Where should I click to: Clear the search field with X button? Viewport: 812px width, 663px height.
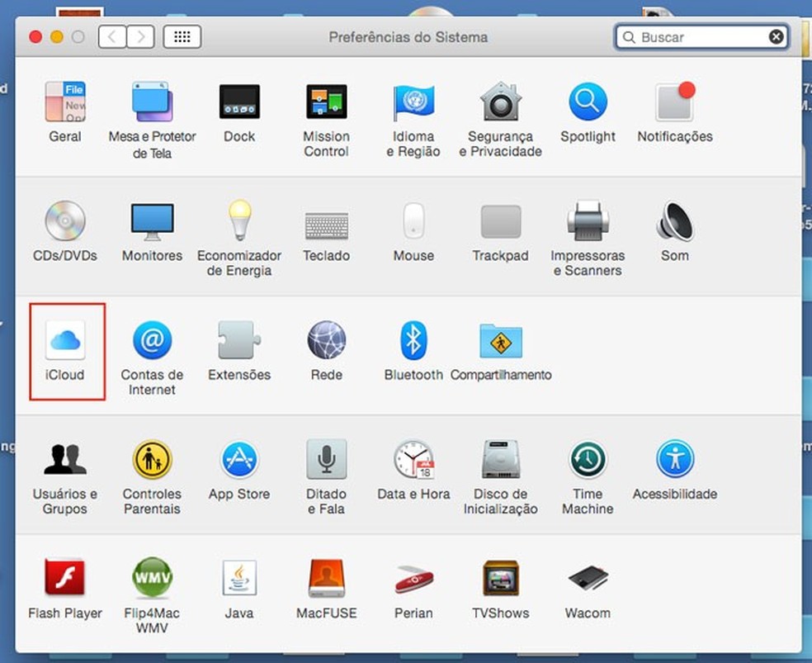(x=776, y=37)
